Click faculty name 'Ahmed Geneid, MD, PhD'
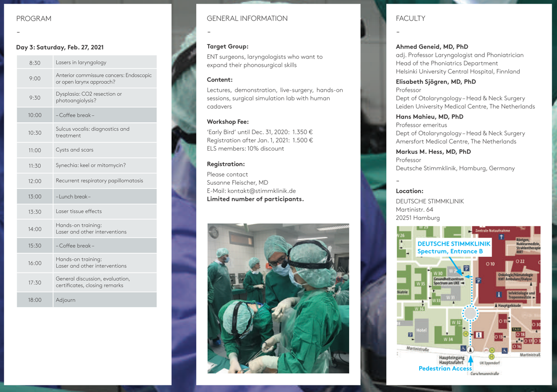This screenshot has height=392, width=557. pos(432,47)
